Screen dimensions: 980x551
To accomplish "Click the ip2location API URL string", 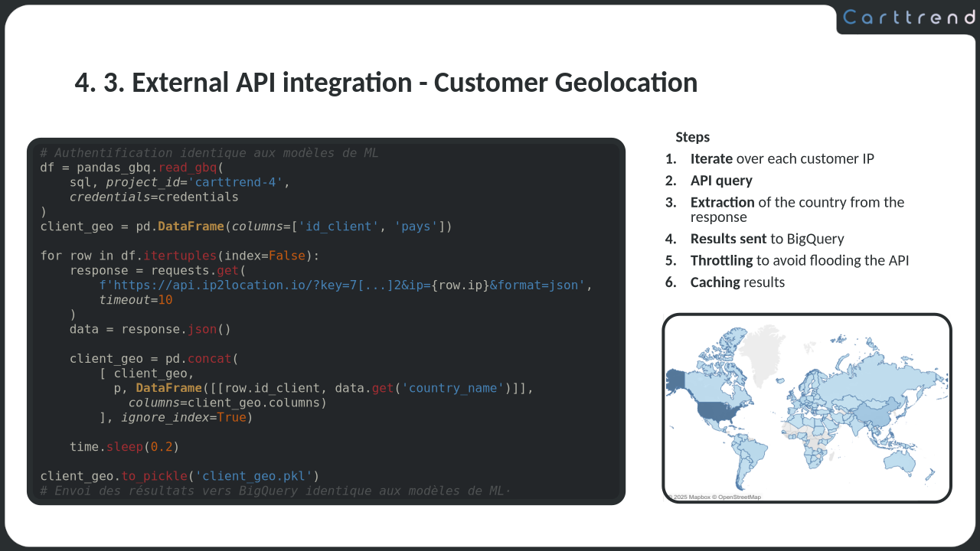I will pyautogui.click(x=345, y=285).
